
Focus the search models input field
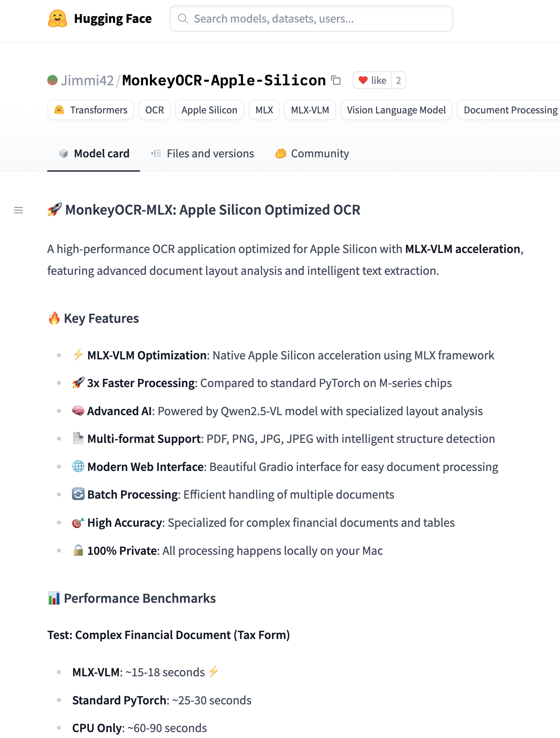pos(318,18)
